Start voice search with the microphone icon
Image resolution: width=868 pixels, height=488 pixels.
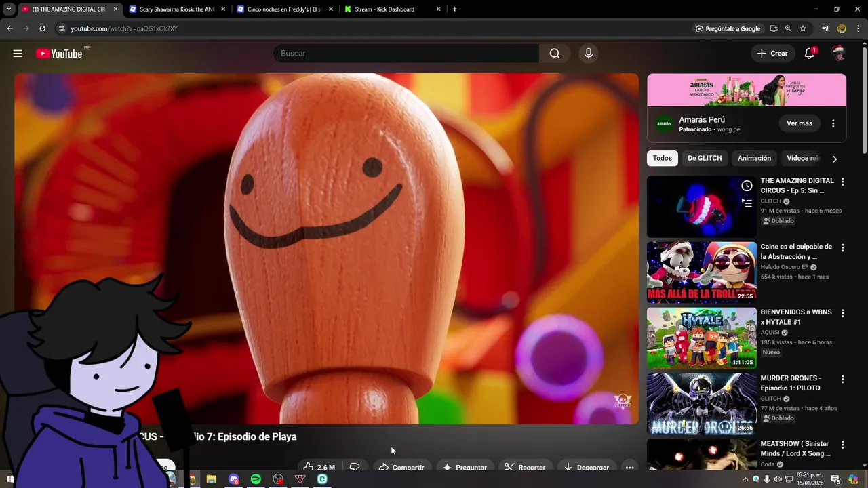[x=588, y=54]
